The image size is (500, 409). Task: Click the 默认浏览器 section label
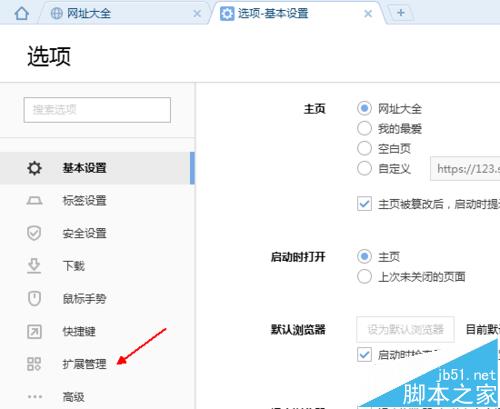(x=298, y=330)
